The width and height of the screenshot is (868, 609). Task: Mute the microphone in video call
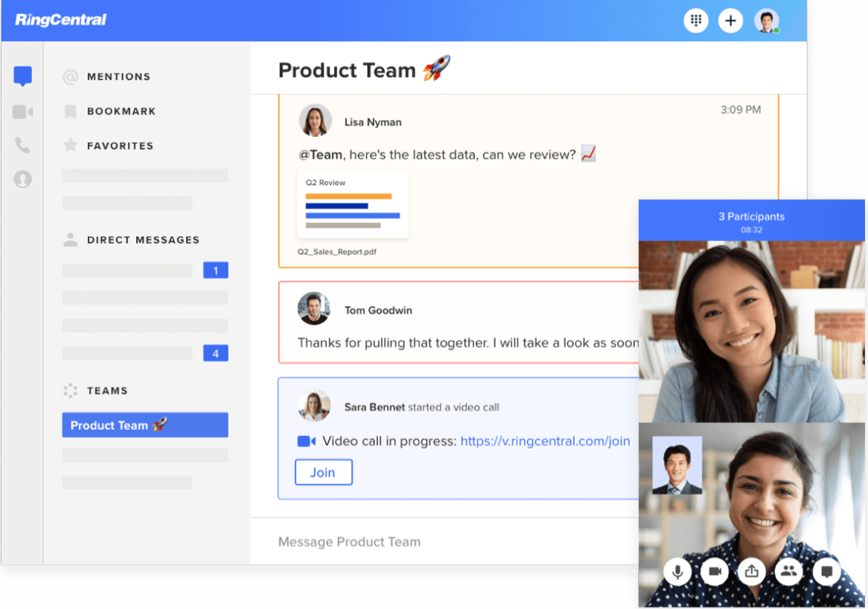tap(677, 571)
